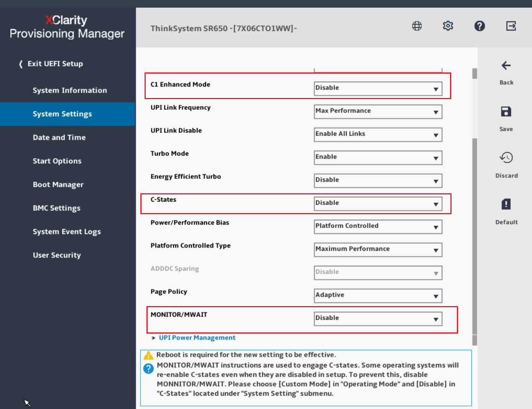This screenshot has width=532, height=409.
Task: Click the Turbo Mode label
Action: [x=170, y=153]
